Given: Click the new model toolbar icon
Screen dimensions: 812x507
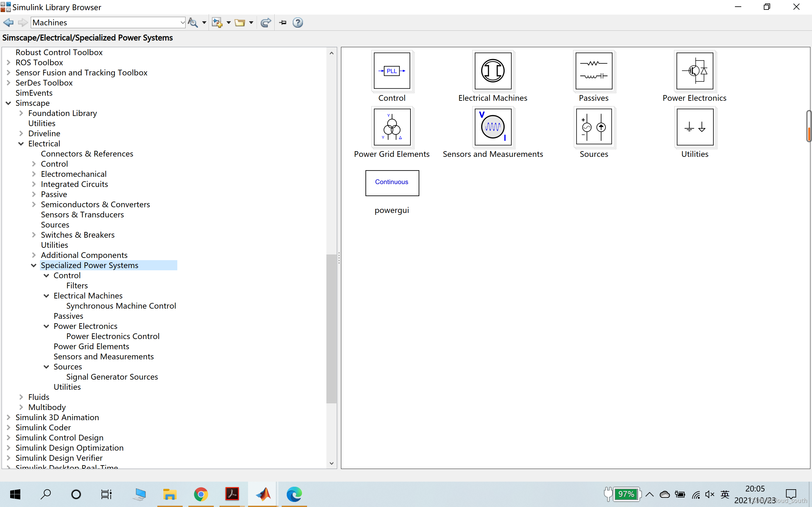Looking at the screenshot, I should 217,22.
